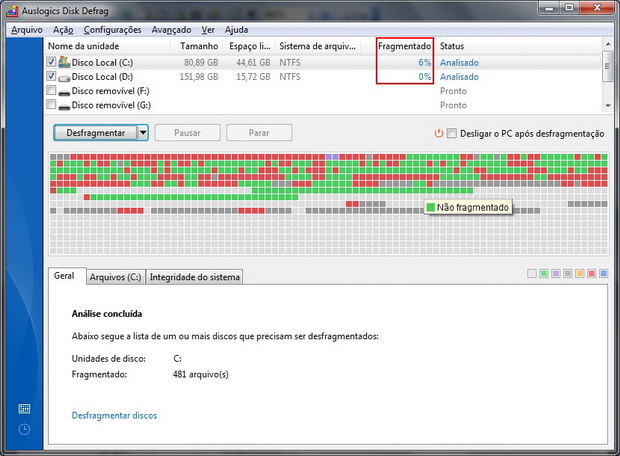620x456 pixels.
Task: Click the red legend color swatch
Action: 592,273
